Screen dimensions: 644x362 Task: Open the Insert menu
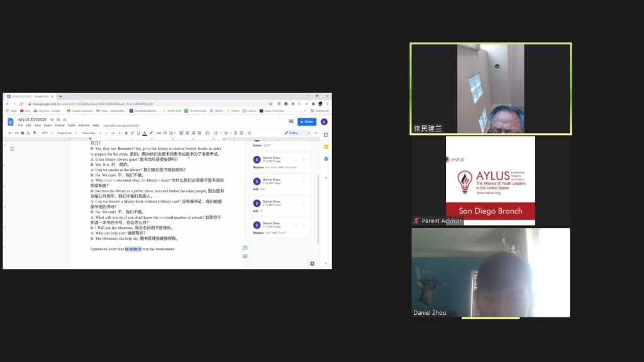coord(48,125)
